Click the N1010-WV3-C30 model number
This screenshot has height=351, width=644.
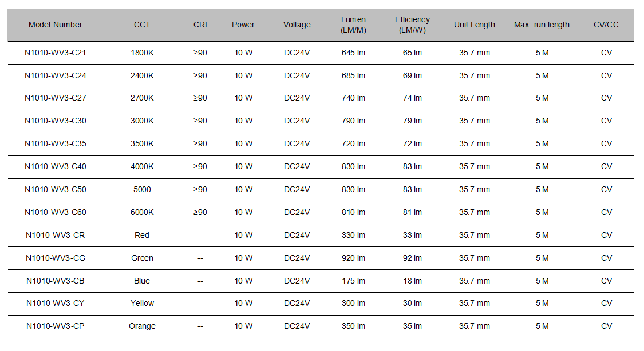pyautogui.click(x=56, y=121)
